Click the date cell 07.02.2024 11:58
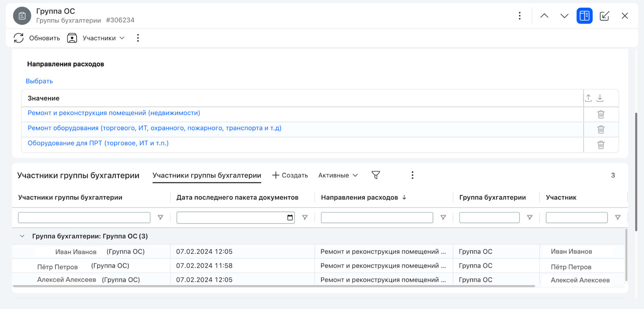This screenshot has height=309, width=644. (x=204, y=265)
